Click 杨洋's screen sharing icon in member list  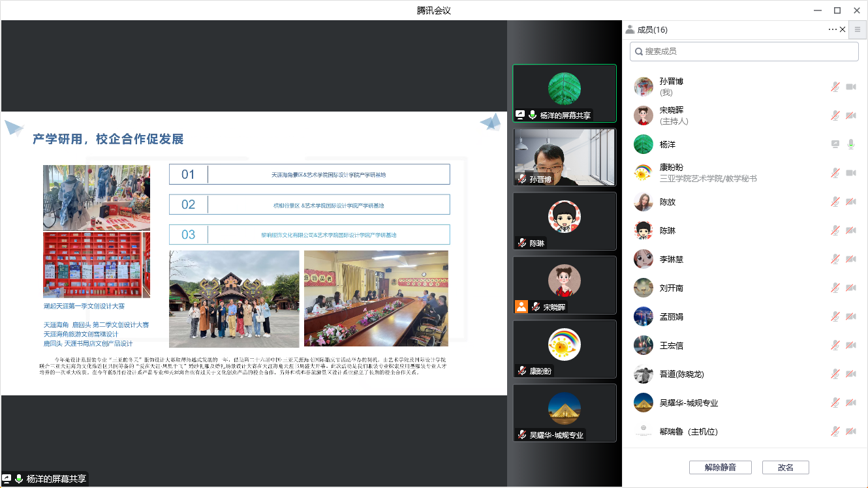coord(835,144)
